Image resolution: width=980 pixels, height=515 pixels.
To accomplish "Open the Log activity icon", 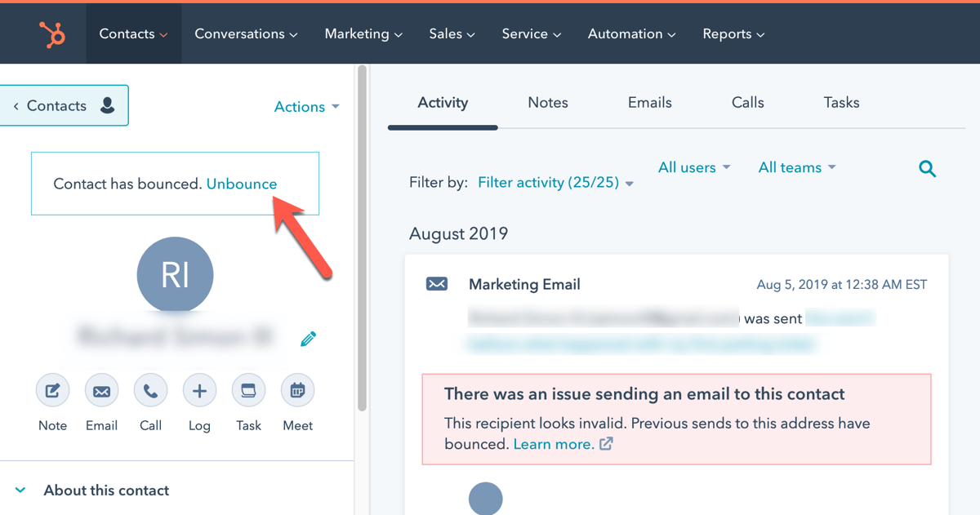I will tap(199, 390).
